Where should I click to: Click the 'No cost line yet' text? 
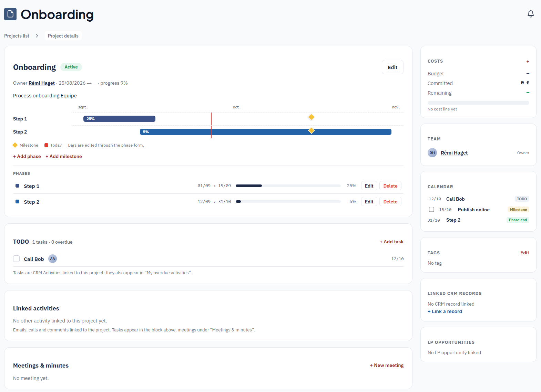[442, 109]
